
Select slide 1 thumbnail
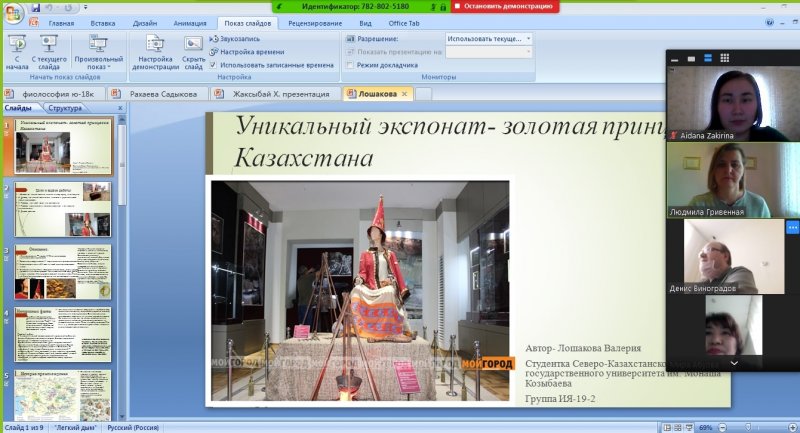tap(62, 147)
